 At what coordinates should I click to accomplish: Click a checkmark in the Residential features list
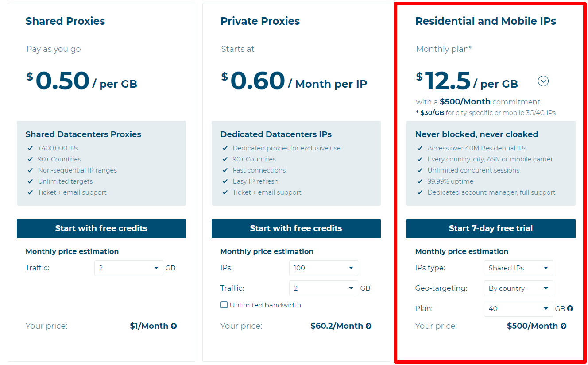point(420,148)
